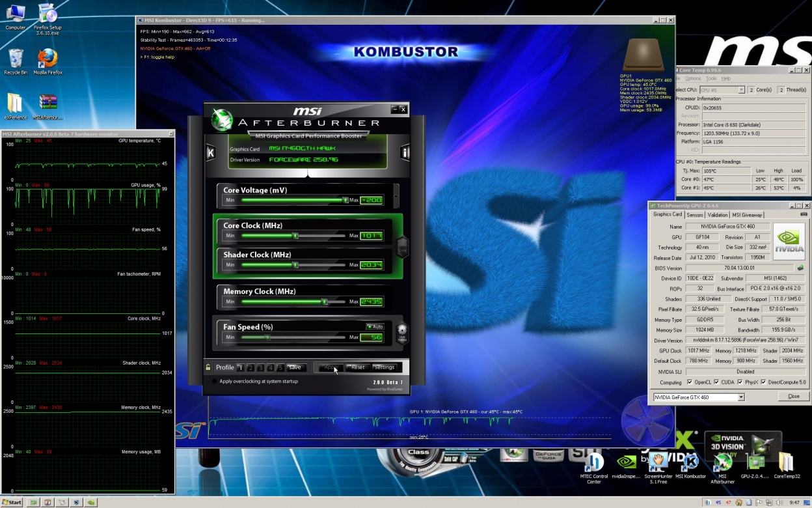Click the Memory Clock slider handle
This screenshot has width=812, height=508.
pos(324,302)
